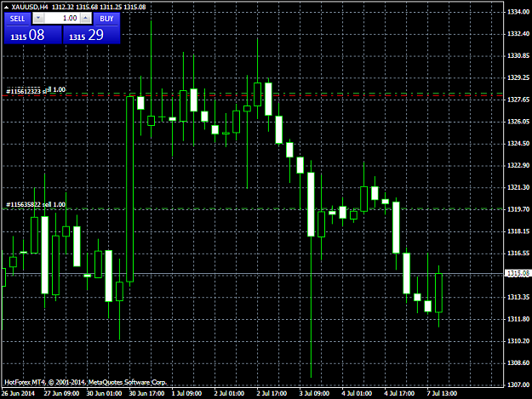Click the 3 Jul 09:00 time axis label
Screen dimensions: 532x399
(314, 393)
